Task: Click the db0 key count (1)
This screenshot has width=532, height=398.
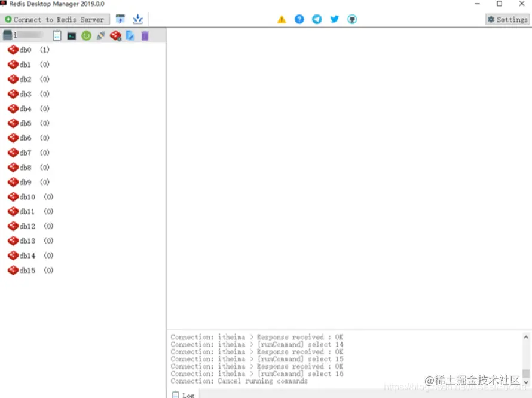Action: coord(45,50)
